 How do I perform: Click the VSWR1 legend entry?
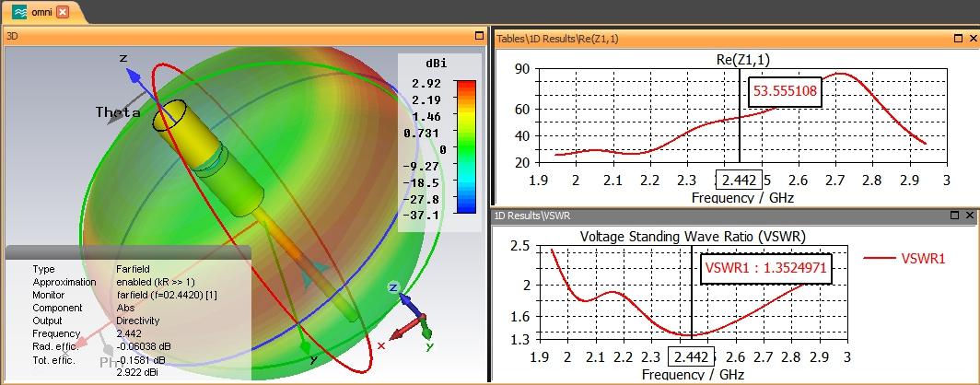pos(904,258)
